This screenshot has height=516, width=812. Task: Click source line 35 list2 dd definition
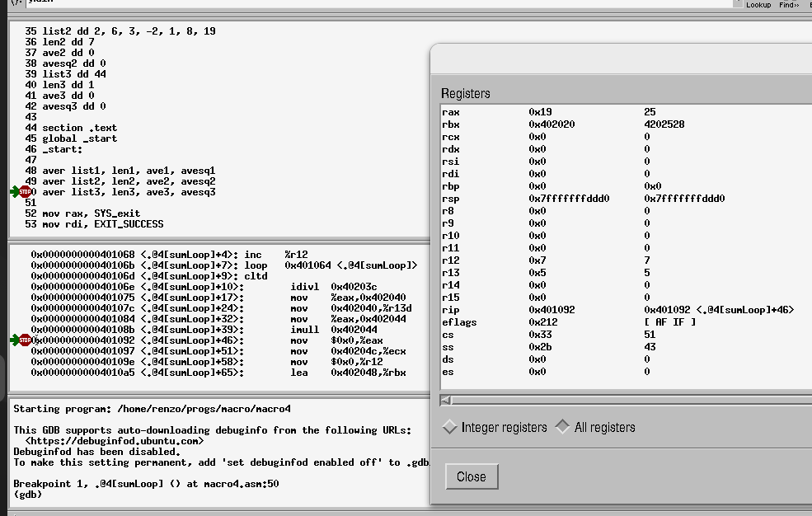coord(120,31)
